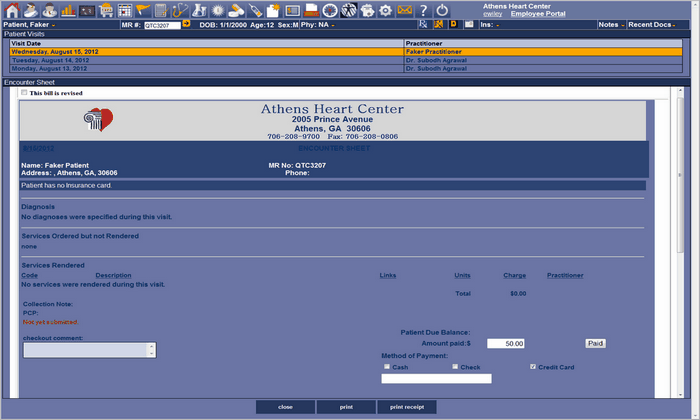Select the Monday, August 13, 2012 visit
The height and width of the screenshot is (420, 700).
(x=346, y=69)
